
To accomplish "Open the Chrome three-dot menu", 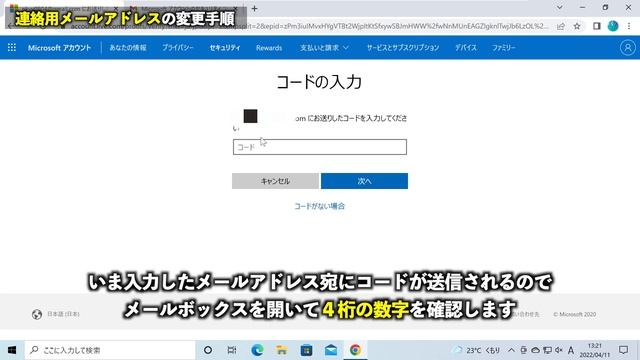I will tap(629, 27).
